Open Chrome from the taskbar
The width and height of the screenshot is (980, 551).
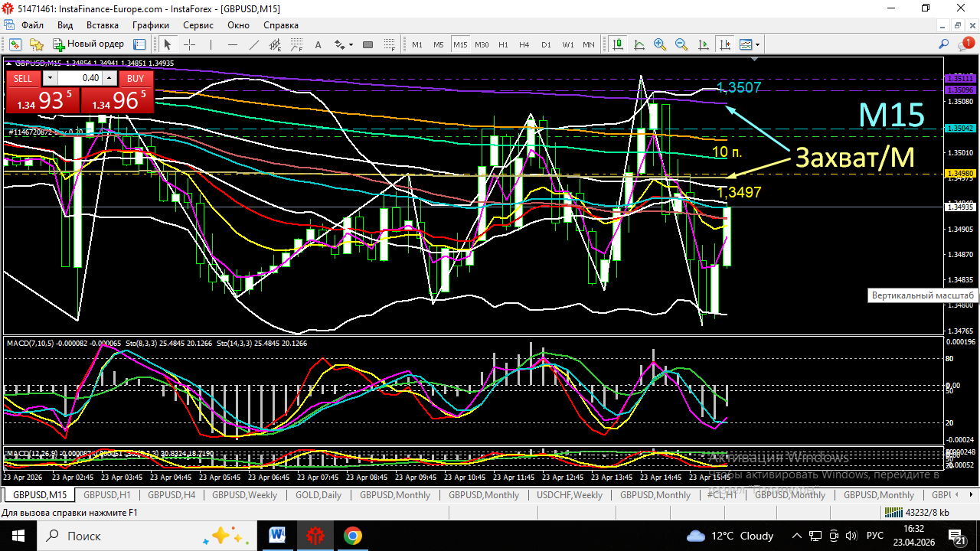353,536
